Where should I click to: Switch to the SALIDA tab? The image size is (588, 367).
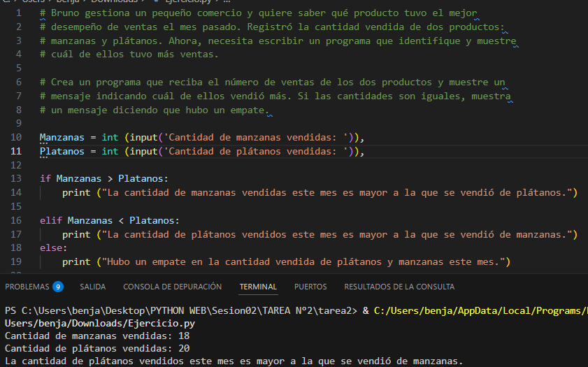click(92, 287)
